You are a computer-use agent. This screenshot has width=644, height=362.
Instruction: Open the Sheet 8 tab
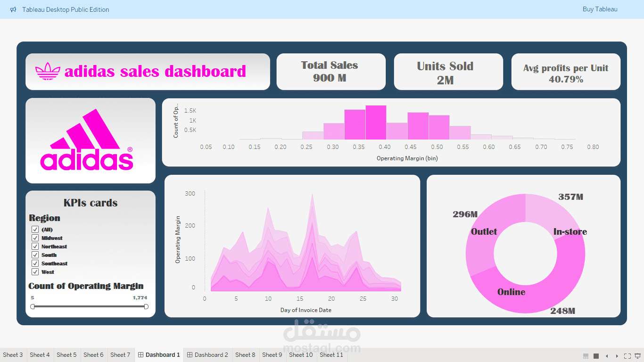tap(245, 355)
